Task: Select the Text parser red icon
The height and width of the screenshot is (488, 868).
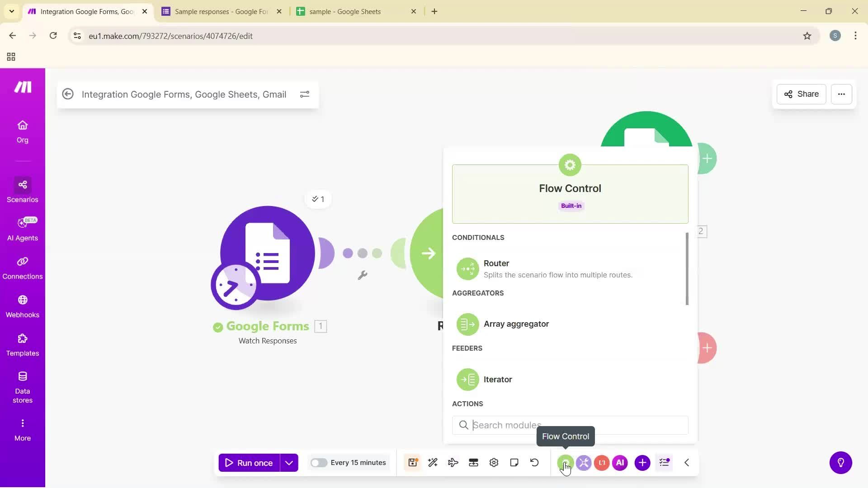Action: (x=602, y=462)
